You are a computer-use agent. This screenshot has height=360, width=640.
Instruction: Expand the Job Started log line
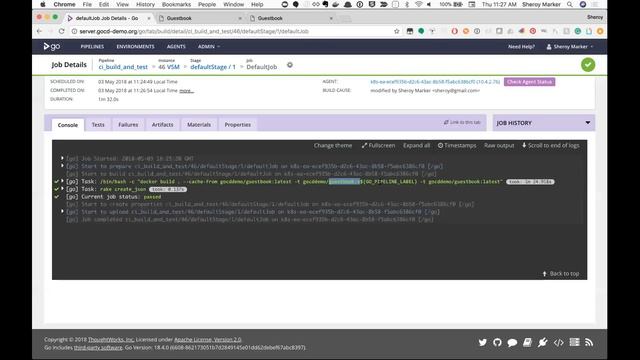(x=62, y=158)
